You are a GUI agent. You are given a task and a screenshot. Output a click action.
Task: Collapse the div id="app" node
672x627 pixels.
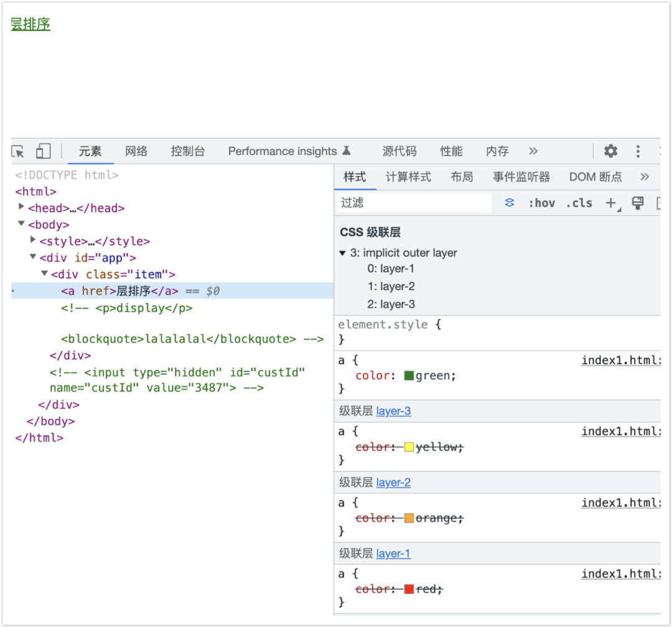coord(32,257)
